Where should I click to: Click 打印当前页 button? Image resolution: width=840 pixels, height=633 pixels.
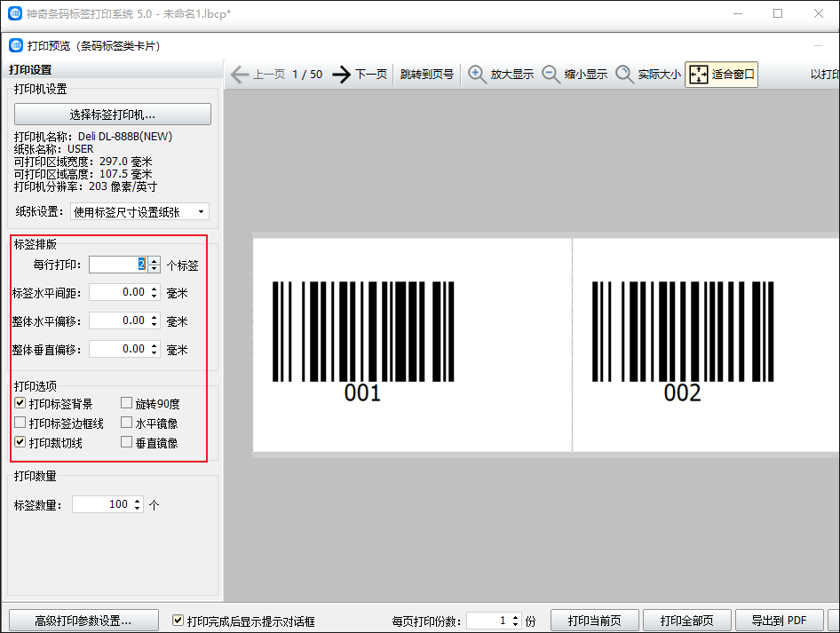(x=595, y=621)
